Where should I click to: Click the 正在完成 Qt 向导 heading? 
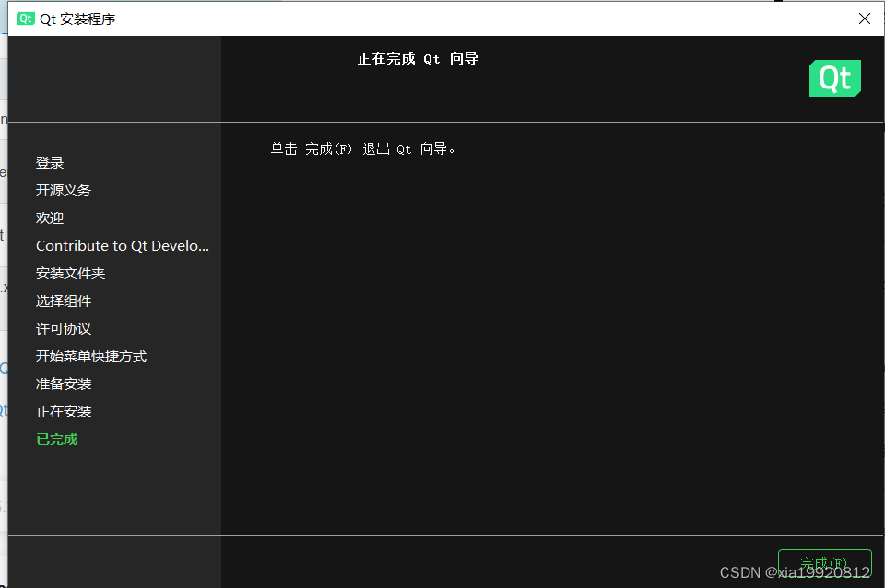[x=418, y=59]
